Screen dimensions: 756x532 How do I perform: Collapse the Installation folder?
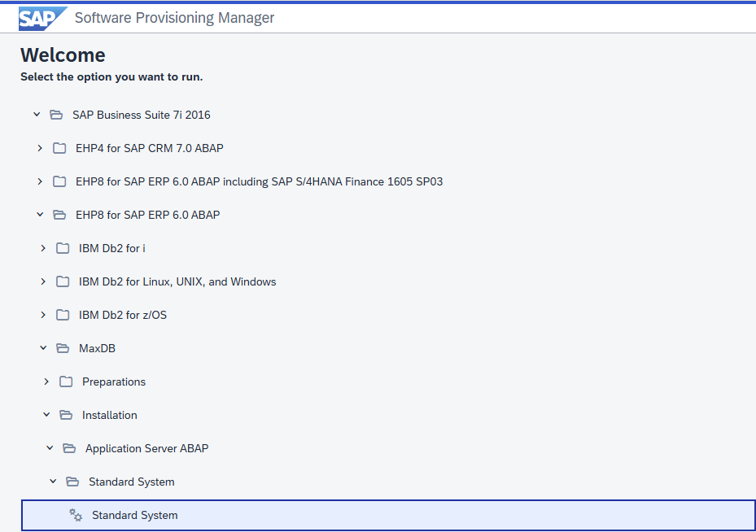[x=46, y=414]
